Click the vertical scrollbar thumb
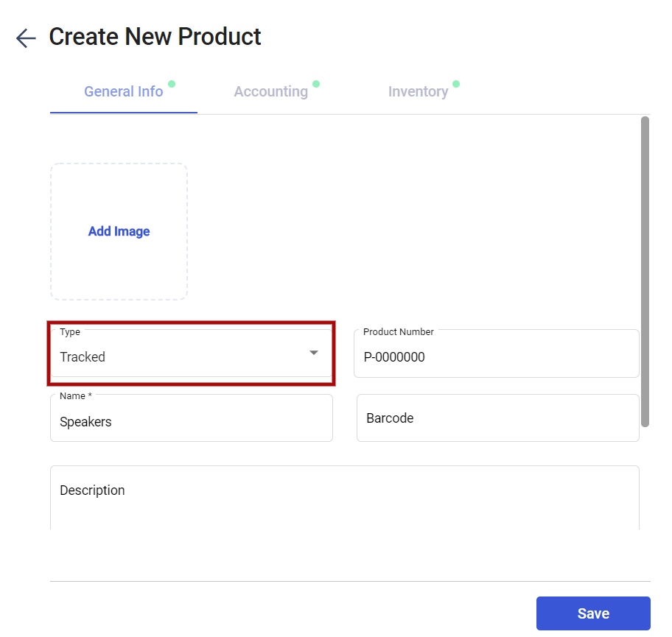Image resolution: width=672 pixels, height=637 pixels. [x=645, y=272]
